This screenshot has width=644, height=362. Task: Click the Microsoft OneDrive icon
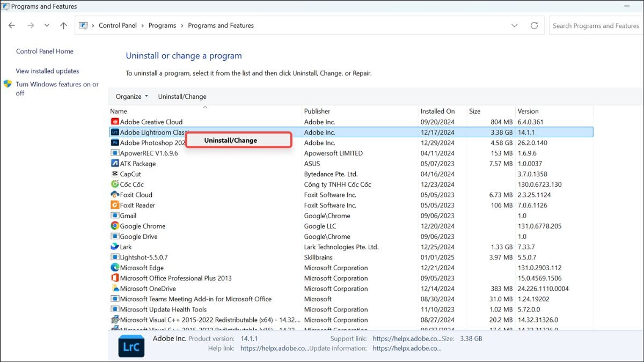pyautogui.click(x=115, y=289)
